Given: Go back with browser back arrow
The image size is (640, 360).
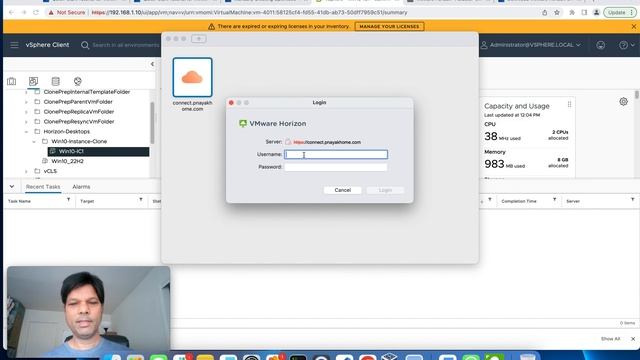Looking at the screenshot, I should [11, 13].
